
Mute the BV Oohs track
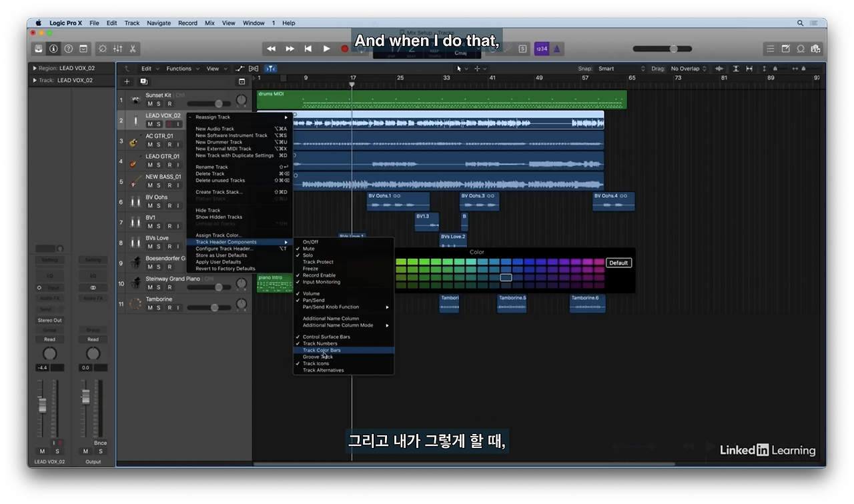[150, 206]
